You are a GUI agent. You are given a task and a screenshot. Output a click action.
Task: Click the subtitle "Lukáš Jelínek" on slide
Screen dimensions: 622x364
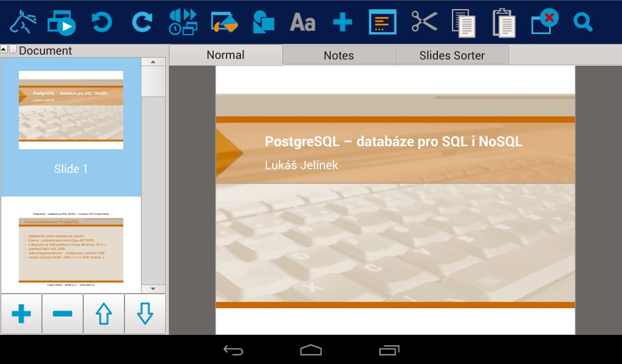301,165
